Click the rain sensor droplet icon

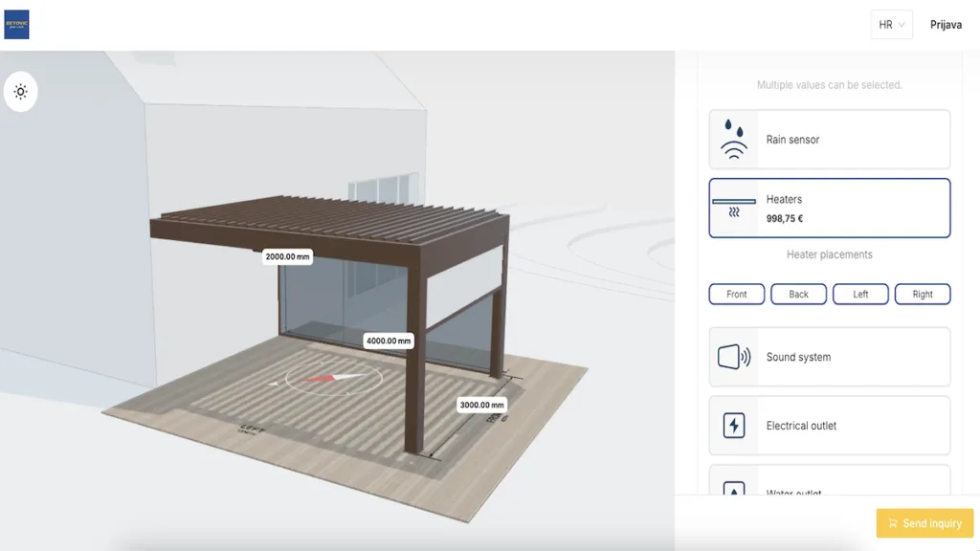click(734, 140)
